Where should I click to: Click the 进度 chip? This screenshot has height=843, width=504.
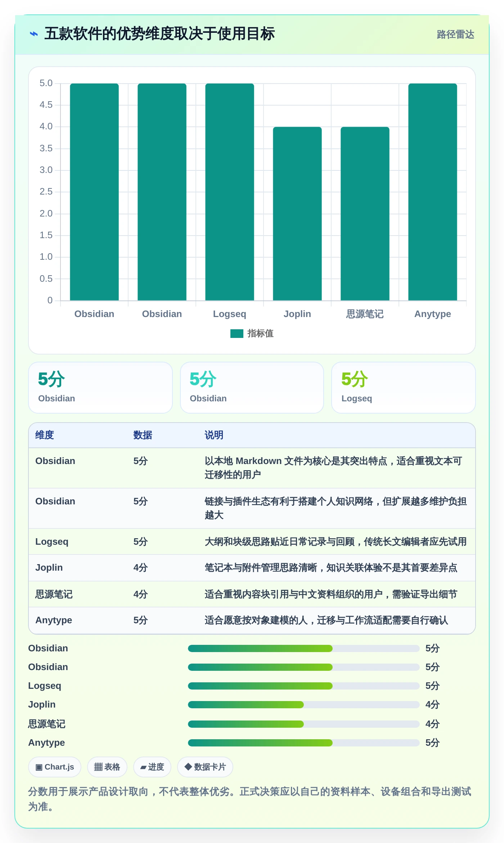(x=152, y=767)
